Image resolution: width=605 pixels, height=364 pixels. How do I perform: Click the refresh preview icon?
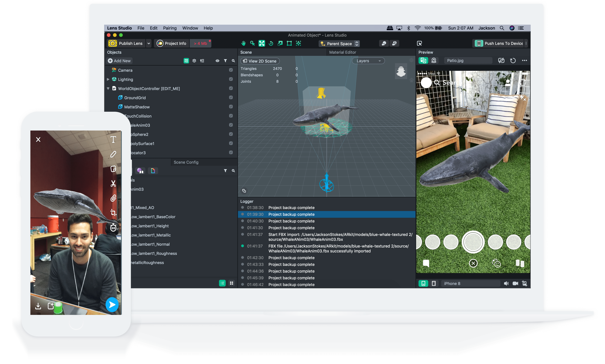pos(513,61)
